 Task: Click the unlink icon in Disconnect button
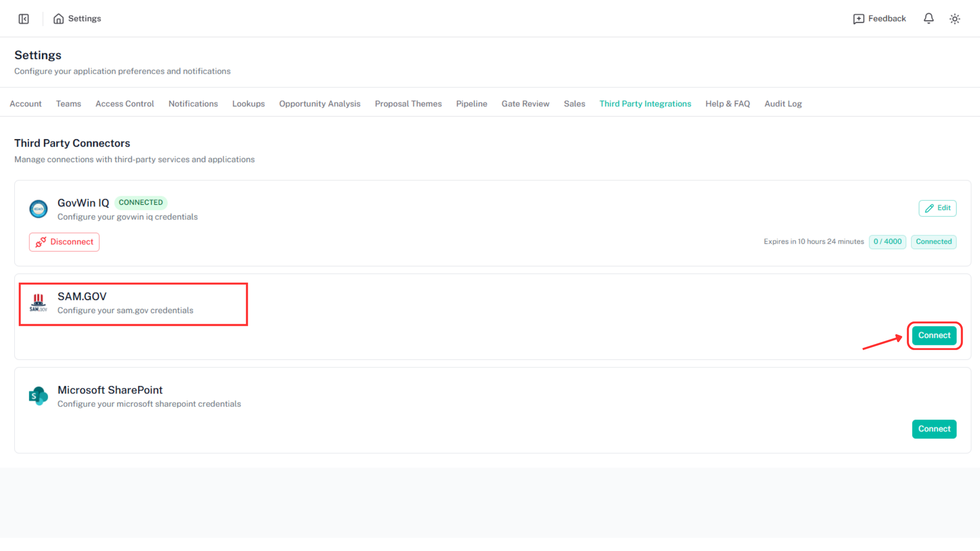[x=41, y=242]
